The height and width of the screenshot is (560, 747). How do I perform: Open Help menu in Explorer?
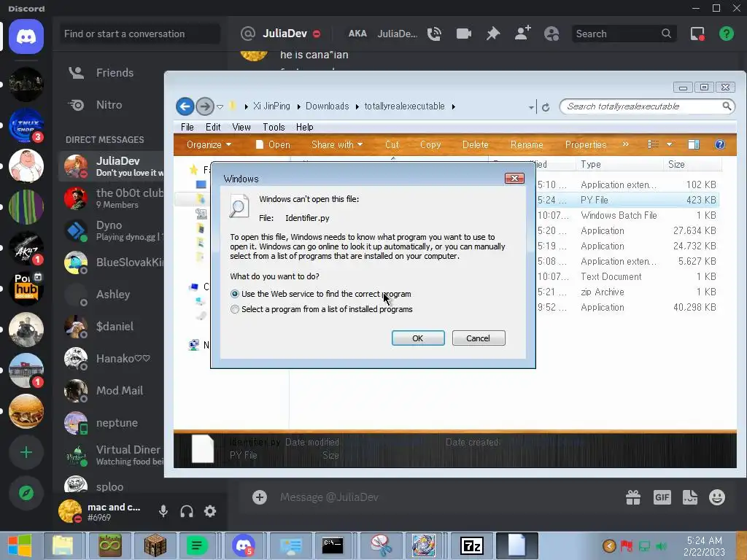tap(304, 127)
